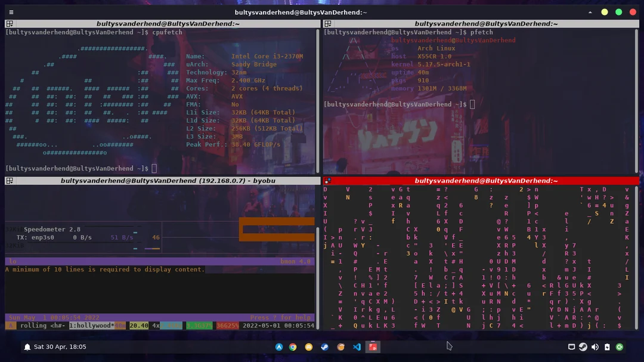Click "Press ? for help" in the byobu status bar
644x362 pixels.
[x=280, y=317]
